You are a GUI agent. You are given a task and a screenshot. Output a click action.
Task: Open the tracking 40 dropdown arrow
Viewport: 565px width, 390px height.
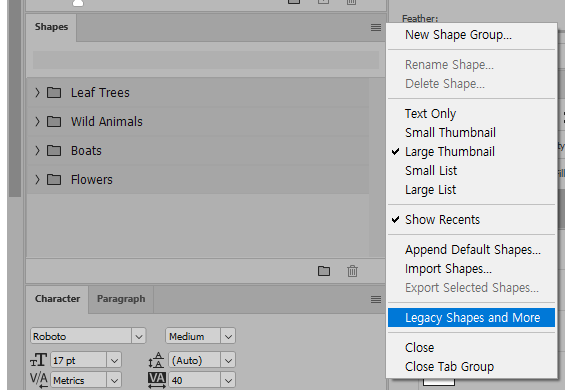click(228, 380)
